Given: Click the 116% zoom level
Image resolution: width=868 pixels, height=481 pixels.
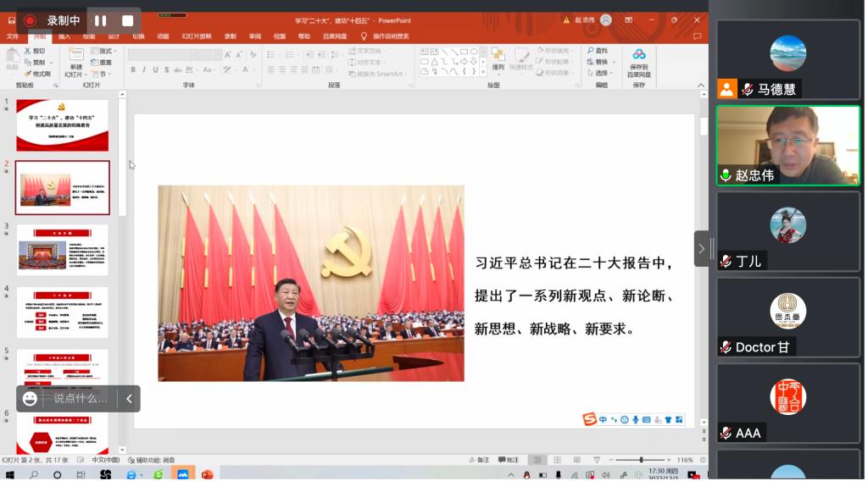Looking at the screenshot, I should tap(685, 460).
